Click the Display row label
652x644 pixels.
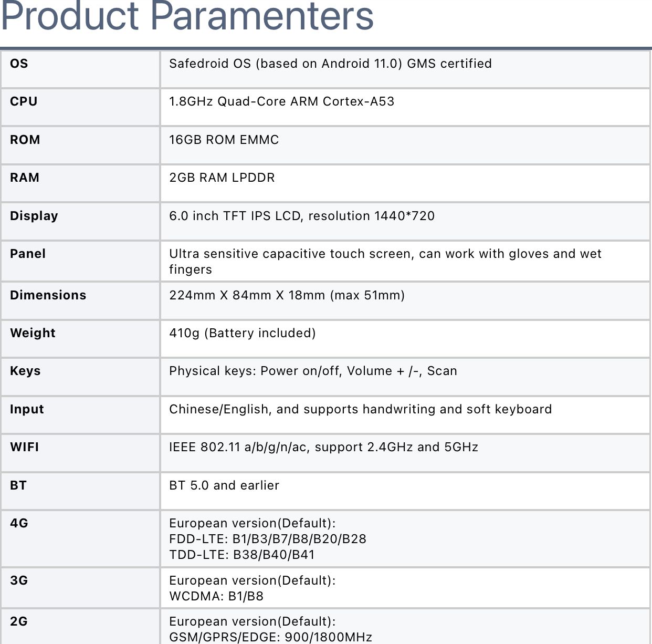click(34, 216)
